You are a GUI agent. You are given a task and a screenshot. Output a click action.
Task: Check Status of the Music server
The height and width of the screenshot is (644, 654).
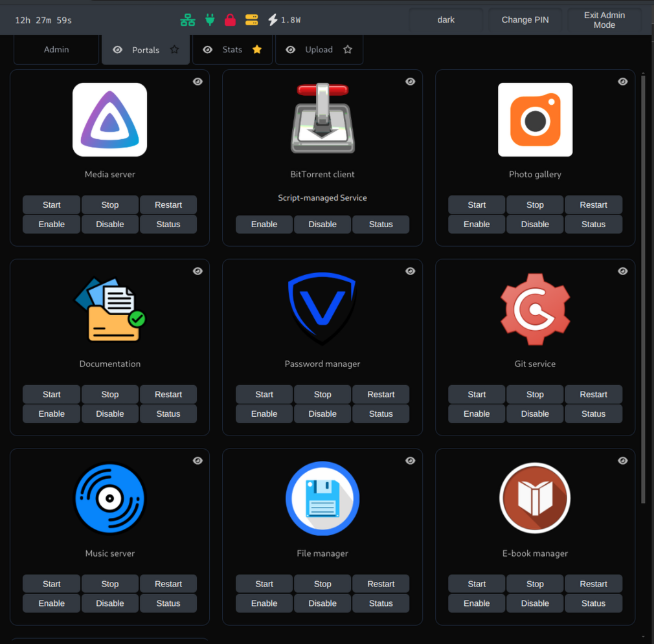(x=168, y=603)
